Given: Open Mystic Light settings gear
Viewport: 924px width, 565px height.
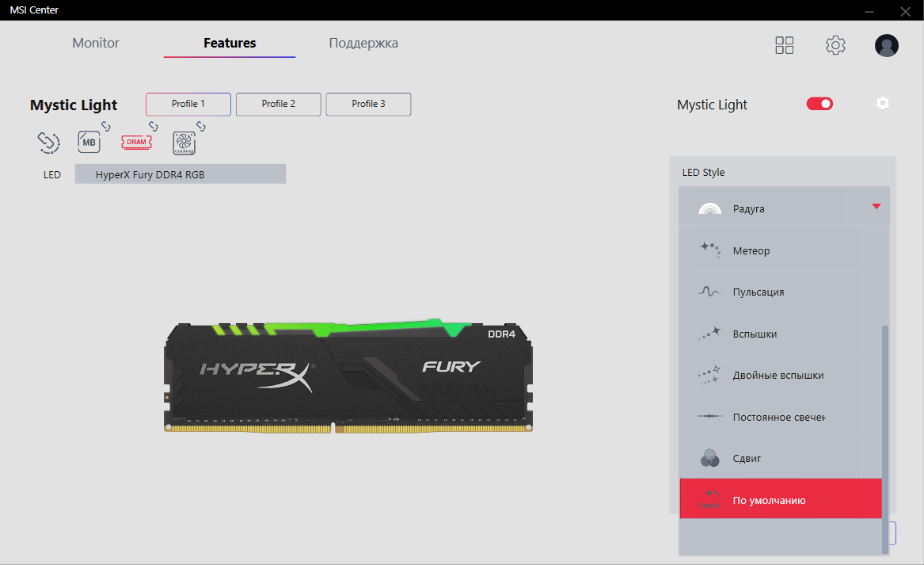Looking at the screenshot, I should (x=882, y=103).
